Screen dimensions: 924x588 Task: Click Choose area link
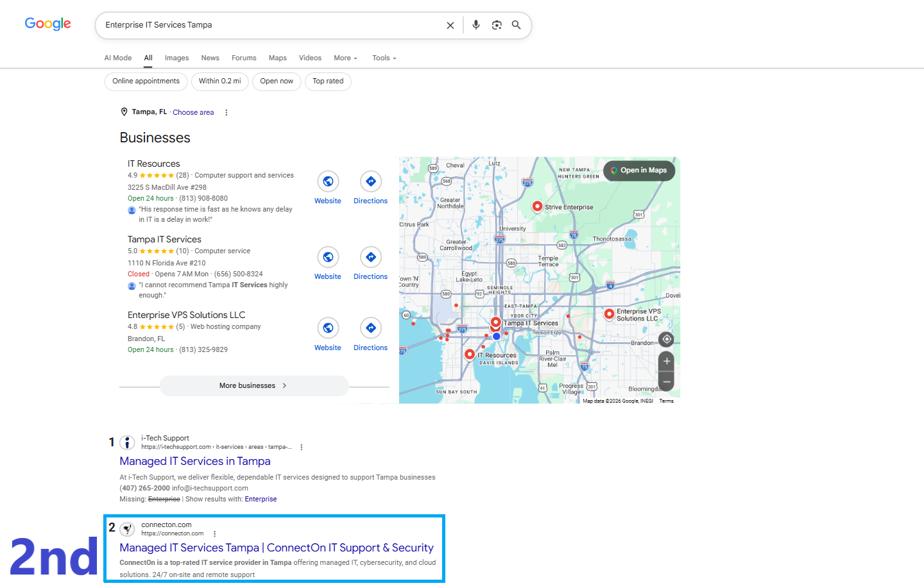point(193,112)
